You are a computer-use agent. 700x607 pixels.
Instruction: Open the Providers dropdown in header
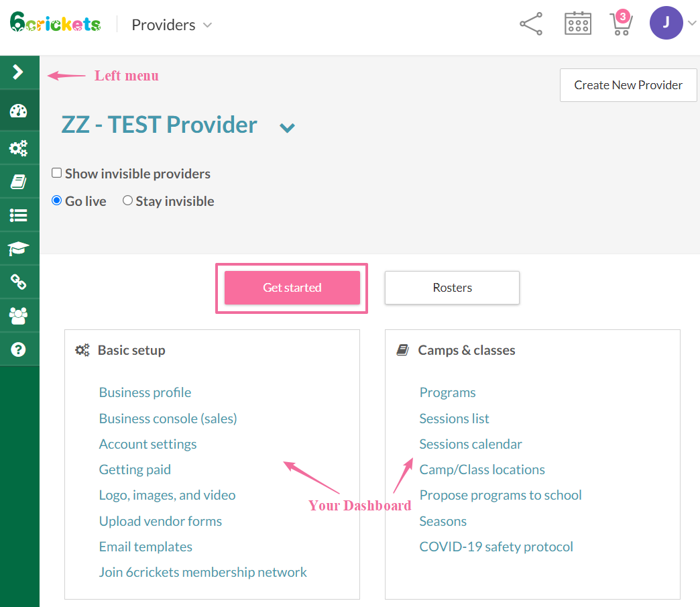click(172, 25)
